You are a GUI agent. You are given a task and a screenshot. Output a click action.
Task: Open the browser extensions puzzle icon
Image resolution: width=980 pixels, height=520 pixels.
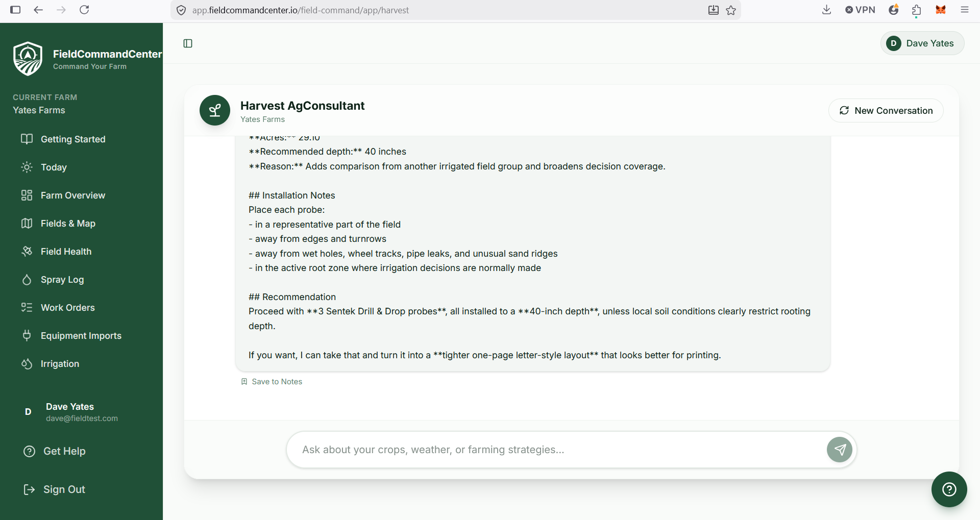point(917,10)
